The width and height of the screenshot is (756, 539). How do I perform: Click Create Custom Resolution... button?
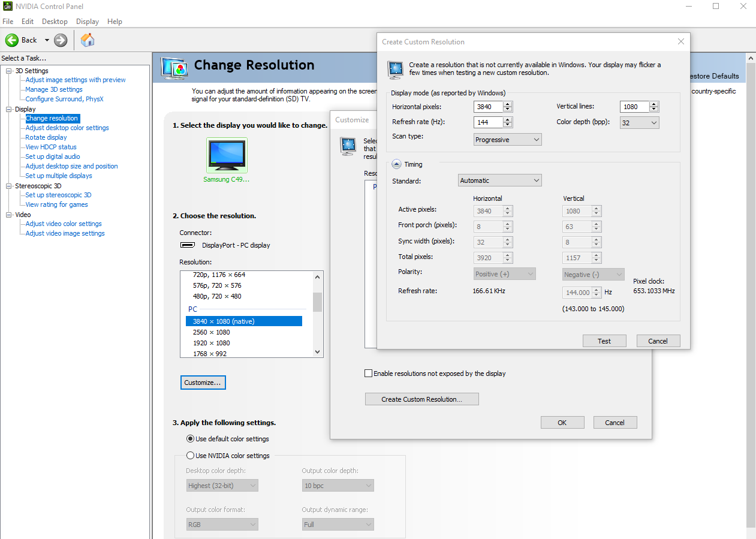coord(422,399)
